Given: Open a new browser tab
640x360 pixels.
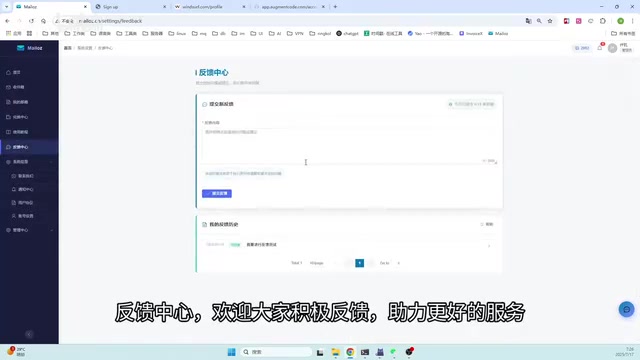Looking at the screenshot, I should pyautogui.click(x=335, y=7).
